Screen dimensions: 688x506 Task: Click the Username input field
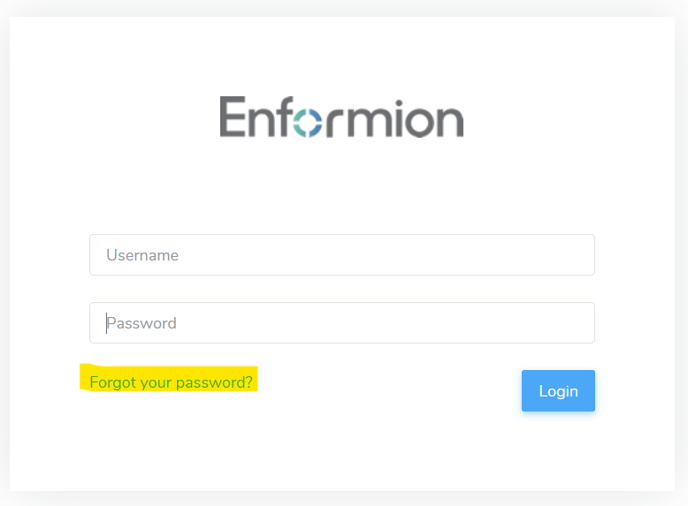point(342,255)
